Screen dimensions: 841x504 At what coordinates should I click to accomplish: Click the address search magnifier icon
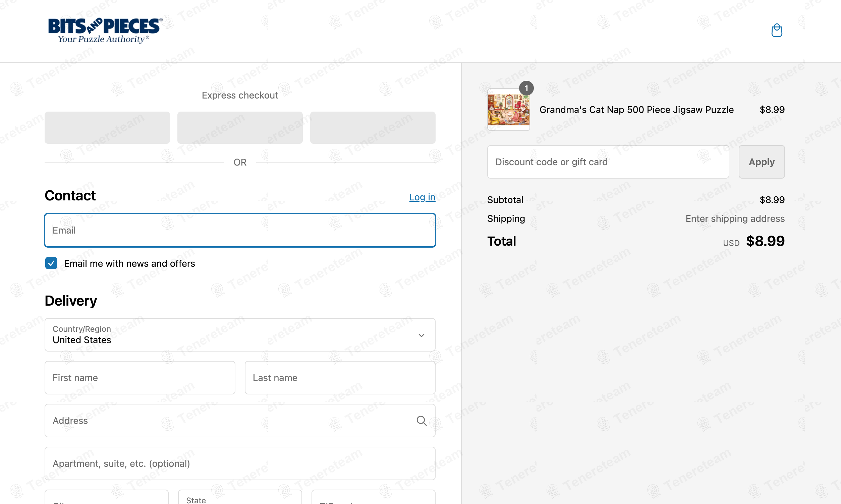(x=422, y=421)
